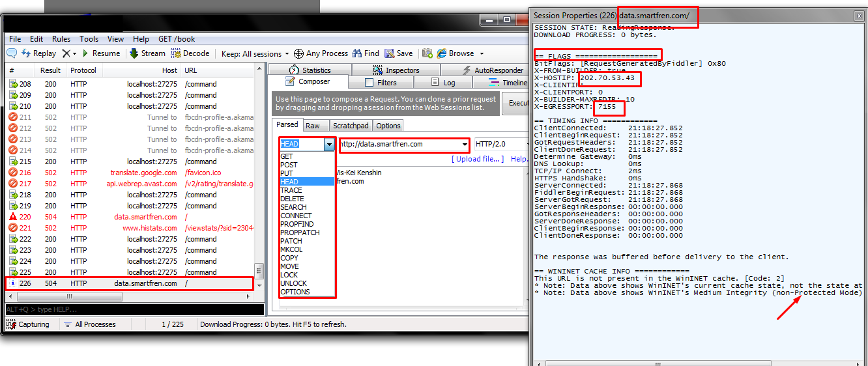Click the Save toolbar button

[399, 53]
